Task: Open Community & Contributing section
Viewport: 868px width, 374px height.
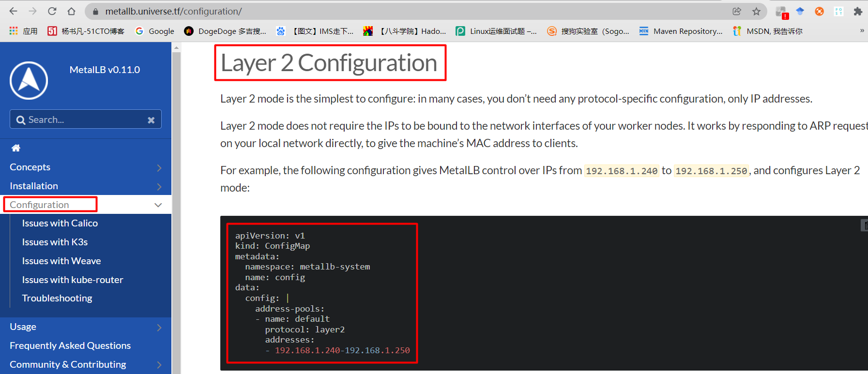Action: coord(68,364)
